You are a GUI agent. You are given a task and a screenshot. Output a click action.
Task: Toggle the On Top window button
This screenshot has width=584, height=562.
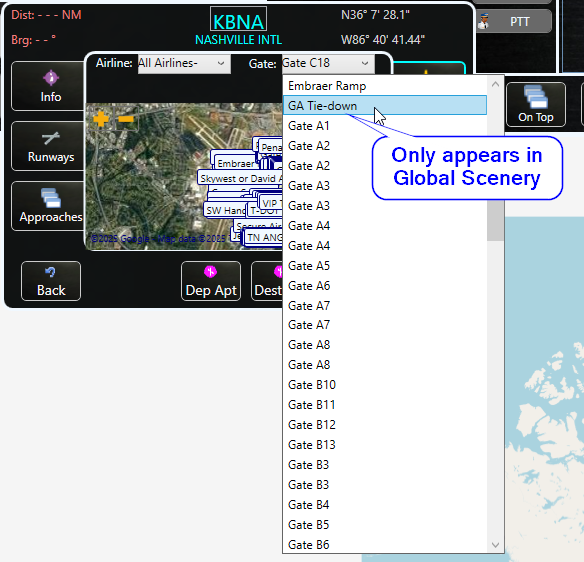[x=536, y=105]
